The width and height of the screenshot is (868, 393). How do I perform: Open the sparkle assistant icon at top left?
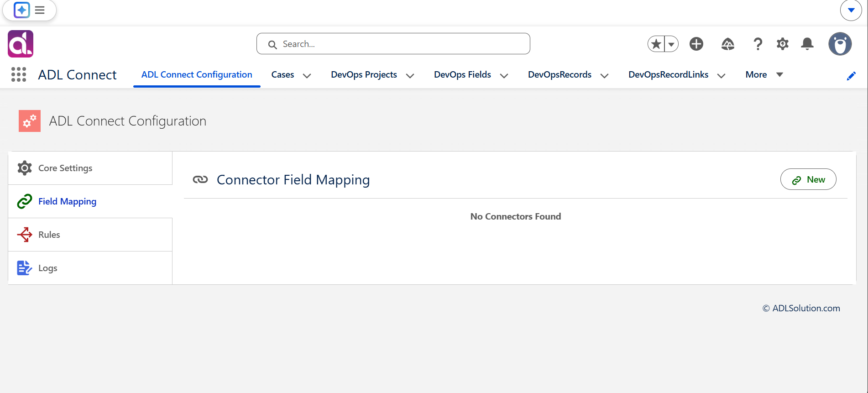(21, 10)
